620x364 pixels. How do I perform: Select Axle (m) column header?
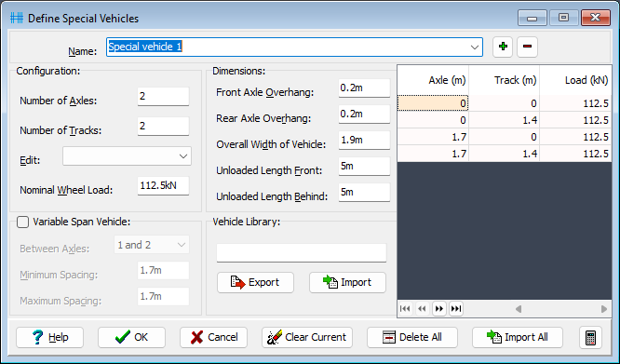(x=433, y=80)
